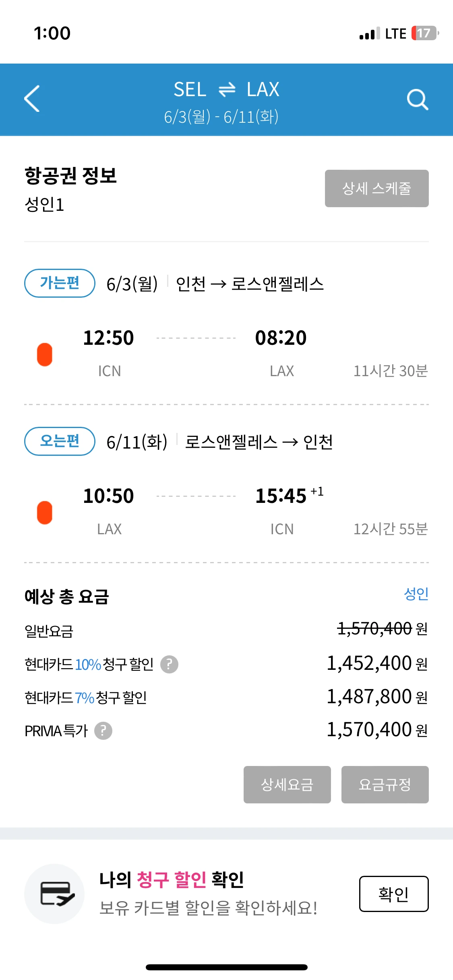
Task: Tap the 나의 청구 할인 확인 banner text
Action: (172, 880)
